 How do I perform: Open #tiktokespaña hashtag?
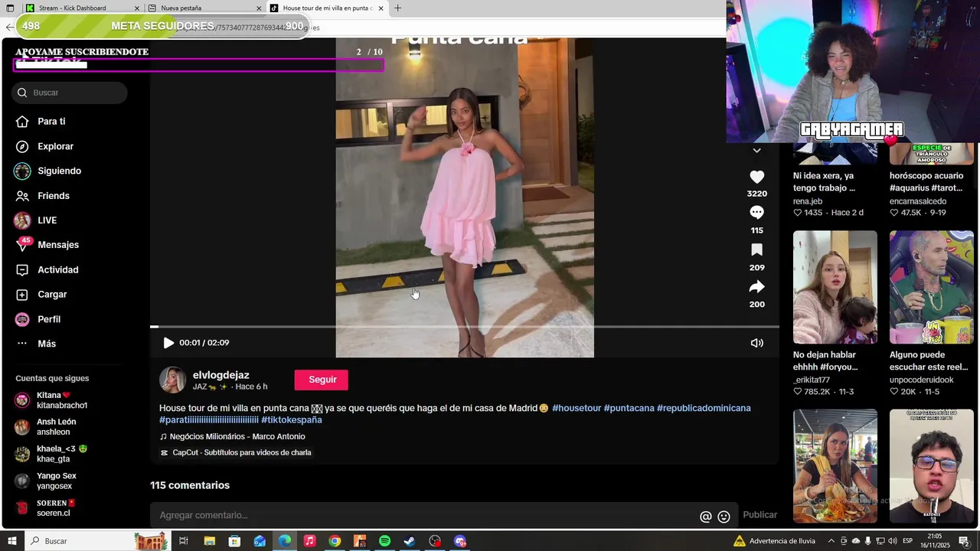pyautogui.click(x=292, y=419)
